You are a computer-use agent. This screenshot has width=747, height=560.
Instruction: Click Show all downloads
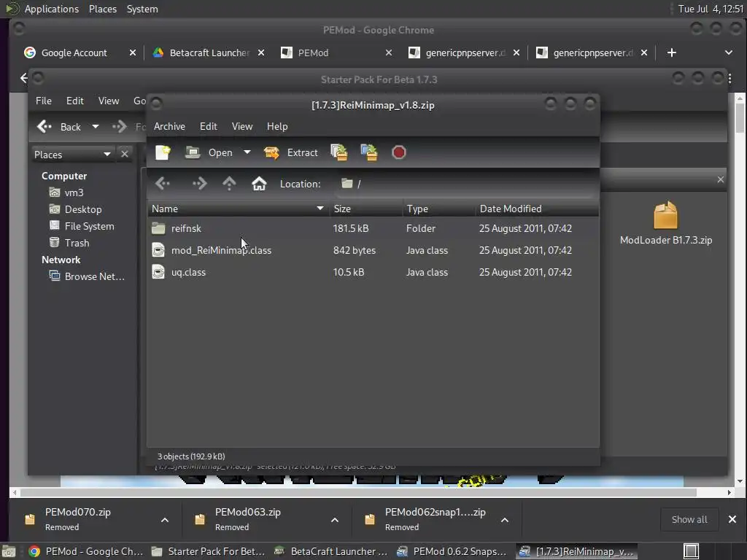click(689, 519)
